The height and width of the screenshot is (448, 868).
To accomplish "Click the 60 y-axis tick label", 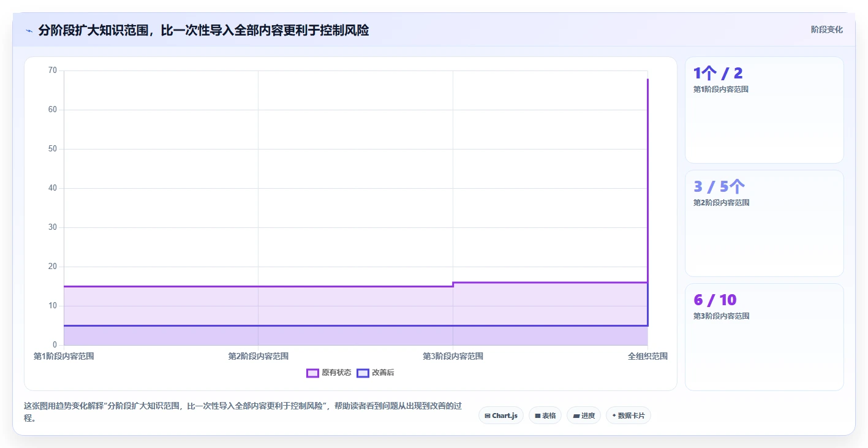I will click(52, 110).
